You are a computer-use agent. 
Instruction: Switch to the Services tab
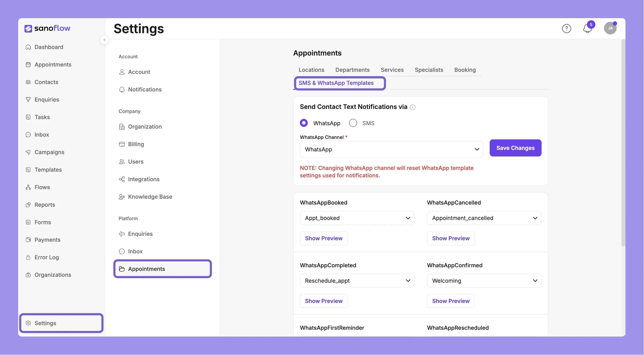[x=392, y=70]
